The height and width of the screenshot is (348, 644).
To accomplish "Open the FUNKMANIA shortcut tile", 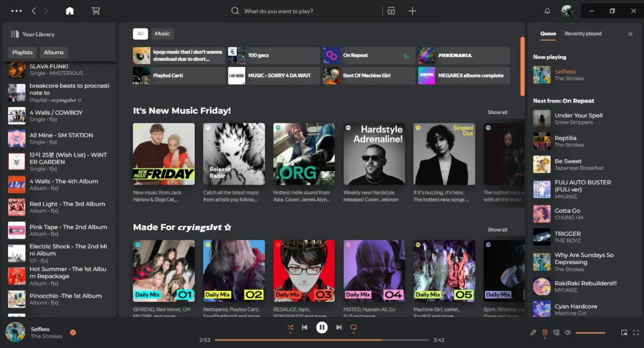I will tap(464, 55).
